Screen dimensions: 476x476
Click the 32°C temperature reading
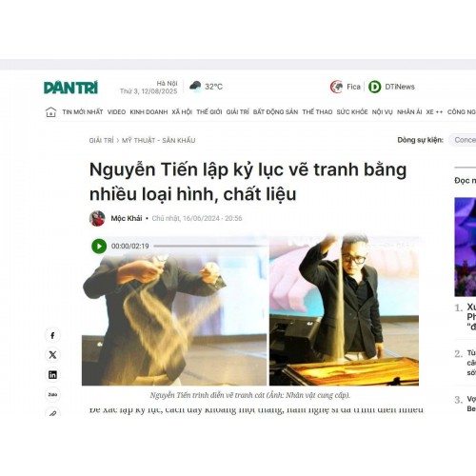tap(213, 87)
